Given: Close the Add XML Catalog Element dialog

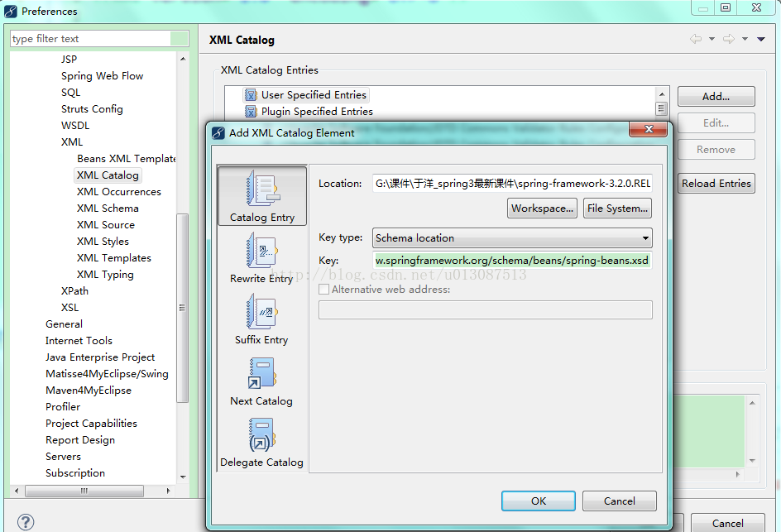Looking at the screenshot, I should (x=649, y=129).
